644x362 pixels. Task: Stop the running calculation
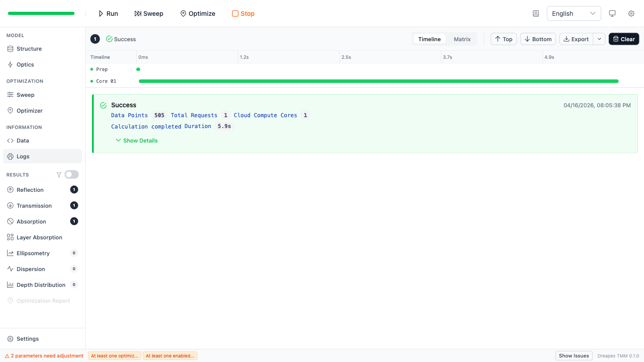point(243,14)
